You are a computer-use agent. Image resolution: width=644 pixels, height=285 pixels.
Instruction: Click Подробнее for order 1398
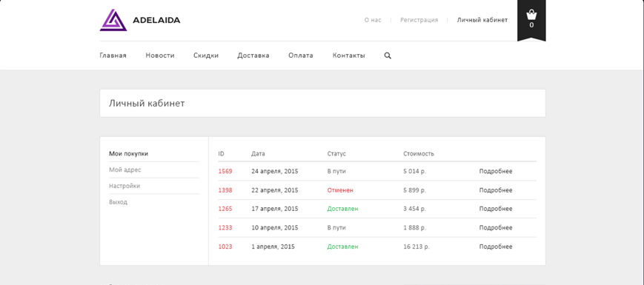(x=496, y=190)
